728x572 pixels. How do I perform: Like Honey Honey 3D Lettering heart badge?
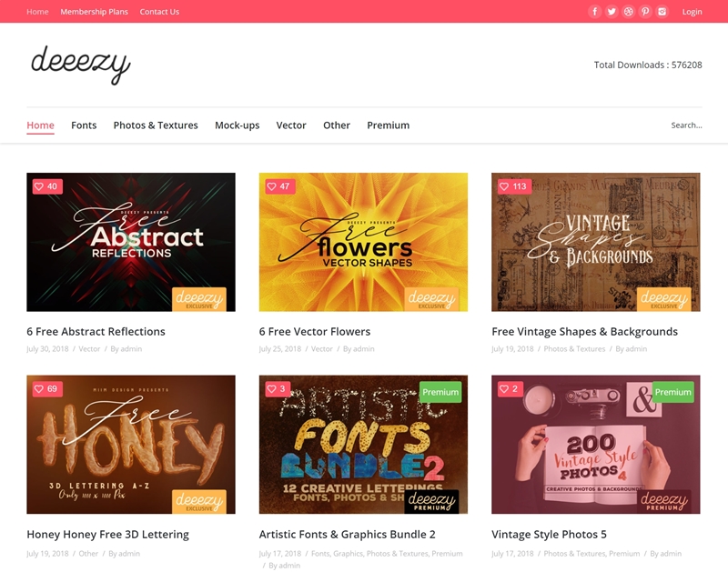(47, 388)
